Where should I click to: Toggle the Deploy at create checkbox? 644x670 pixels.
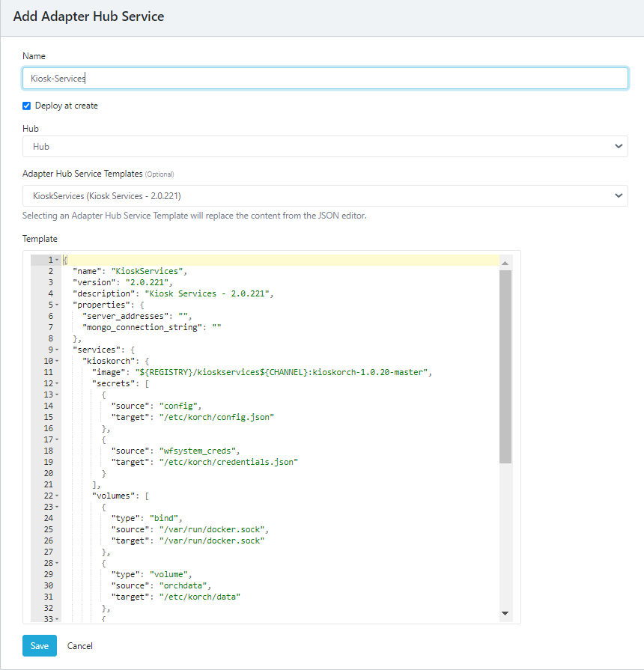click(x=27, y=106)
